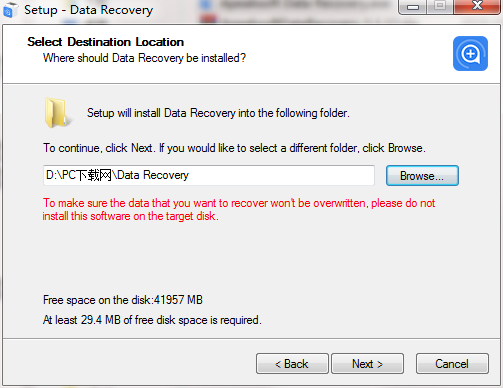Viewport: 503px width, 388px height.
Task: Click the 'Setup - Data Recovery' window title
Action: click(88, 10)
